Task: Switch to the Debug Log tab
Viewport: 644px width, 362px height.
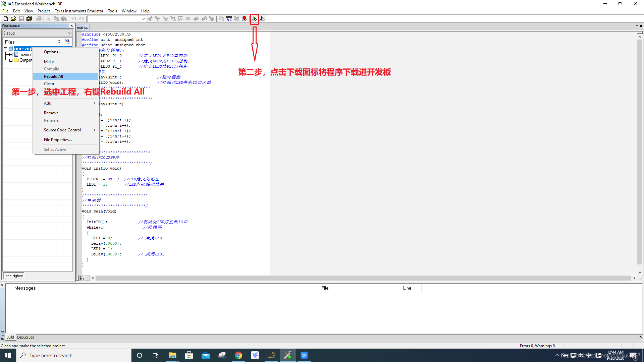Action: pyautogui.click(x=26, y=337)
